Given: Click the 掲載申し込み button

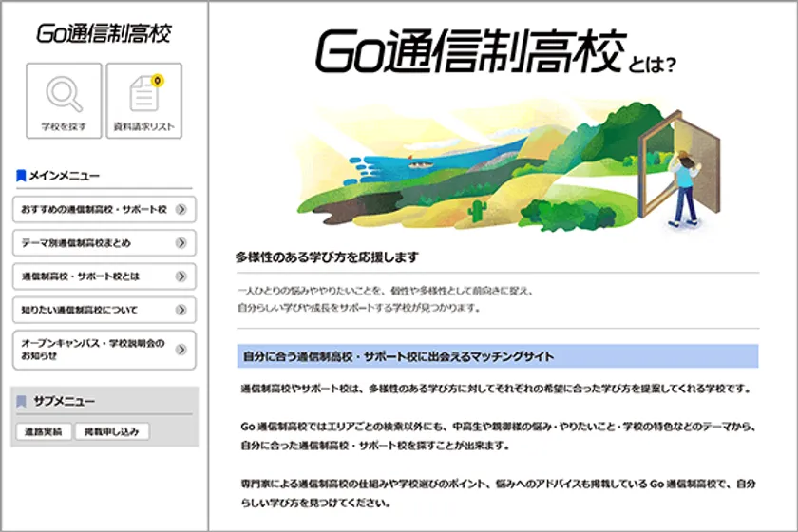Looking at the screenshot, I should pos(112,432).
